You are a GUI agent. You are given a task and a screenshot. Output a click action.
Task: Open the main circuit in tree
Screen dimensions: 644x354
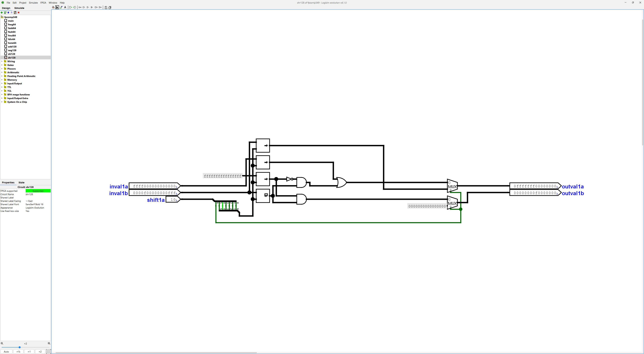(11, 21)
